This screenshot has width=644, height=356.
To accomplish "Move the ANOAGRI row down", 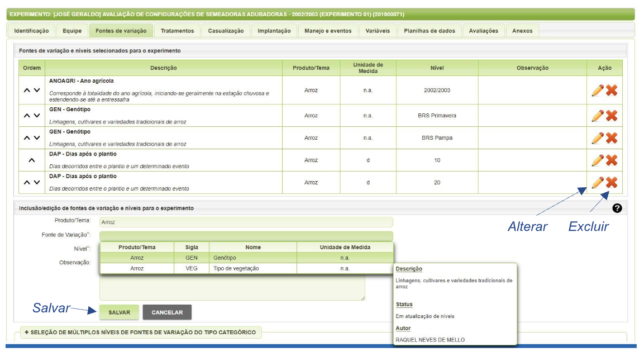I will pos(37,90).
